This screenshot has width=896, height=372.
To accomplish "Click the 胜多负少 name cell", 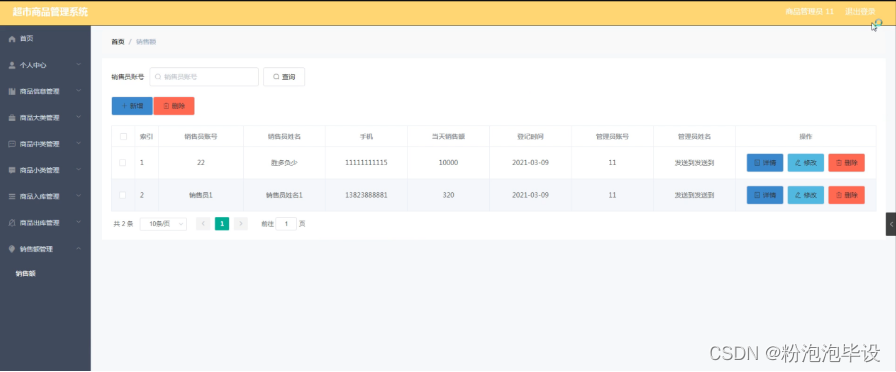I will tap(284, 163).
